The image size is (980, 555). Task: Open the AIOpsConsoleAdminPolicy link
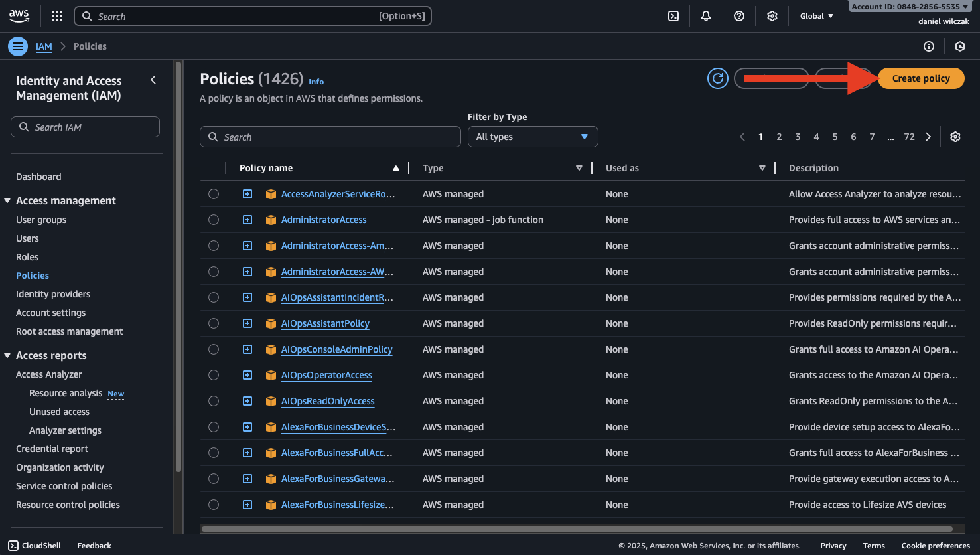[x=336, y=349]
